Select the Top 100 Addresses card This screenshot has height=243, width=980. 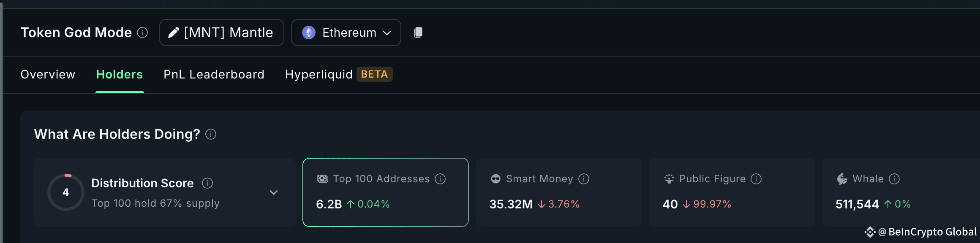[386, 192]
